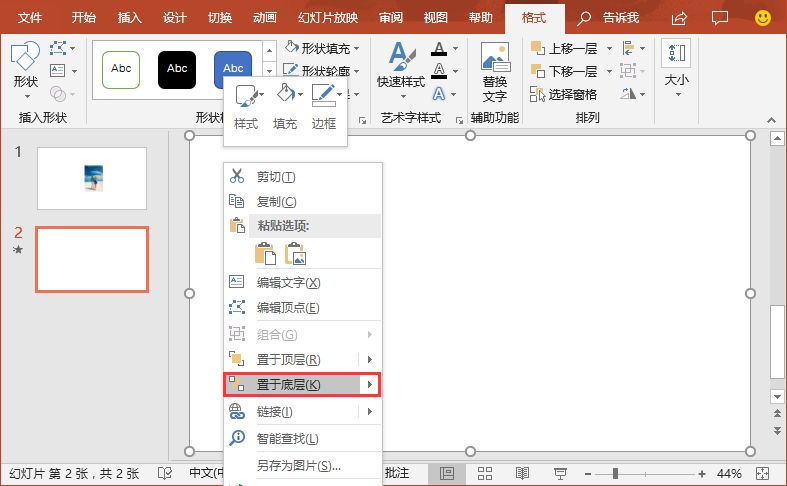Image resolution: width=787 pixels, height=486 pixels.
Task: Switch to reading view
Action: [x=522, y=473]
